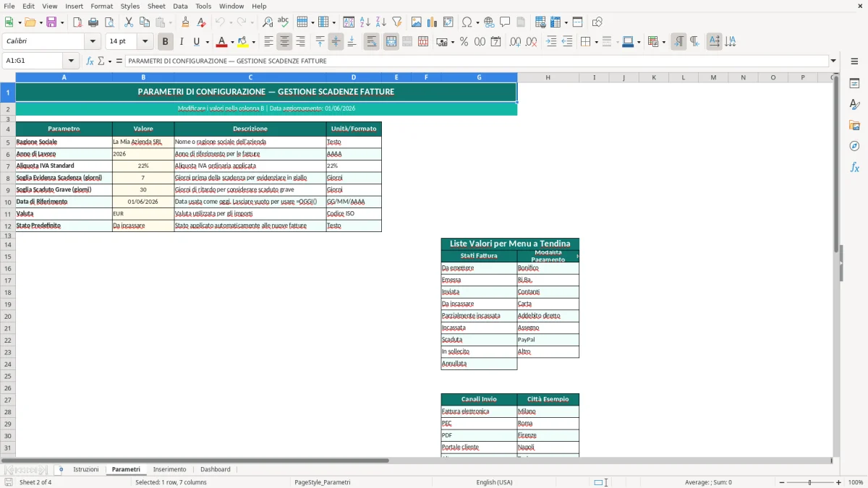The width and height of the screenshot is (868, 488).
Task: Save the document using the Save icon
Action: [51, 22]
